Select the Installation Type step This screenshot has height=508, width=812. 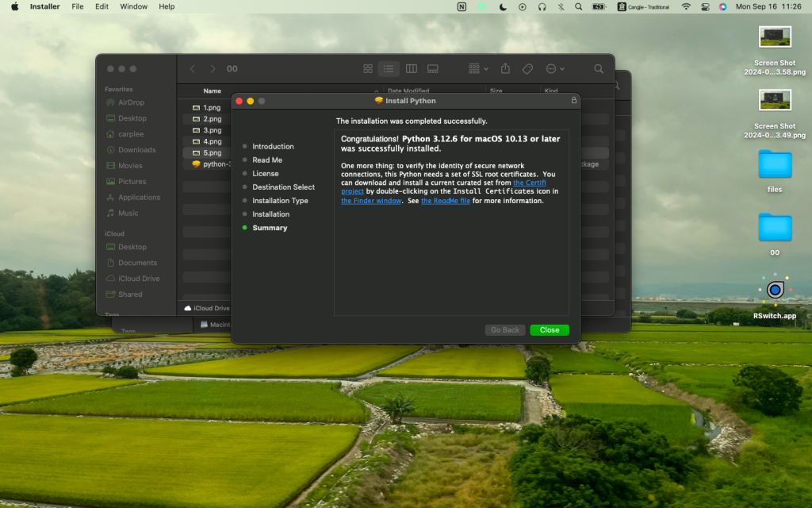click(280, 200)
